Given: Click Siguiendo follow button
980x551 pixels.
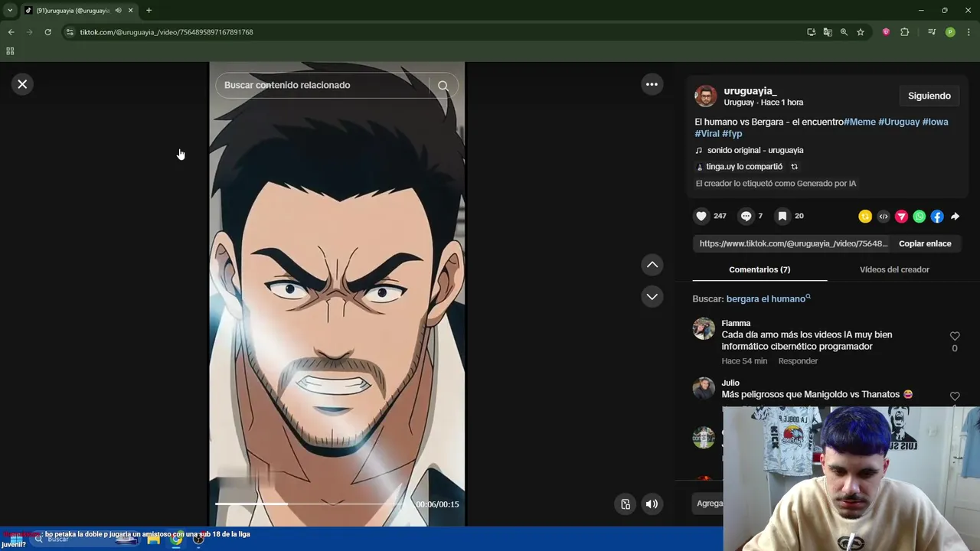Looking at the screenshot, I should (929, 96).
